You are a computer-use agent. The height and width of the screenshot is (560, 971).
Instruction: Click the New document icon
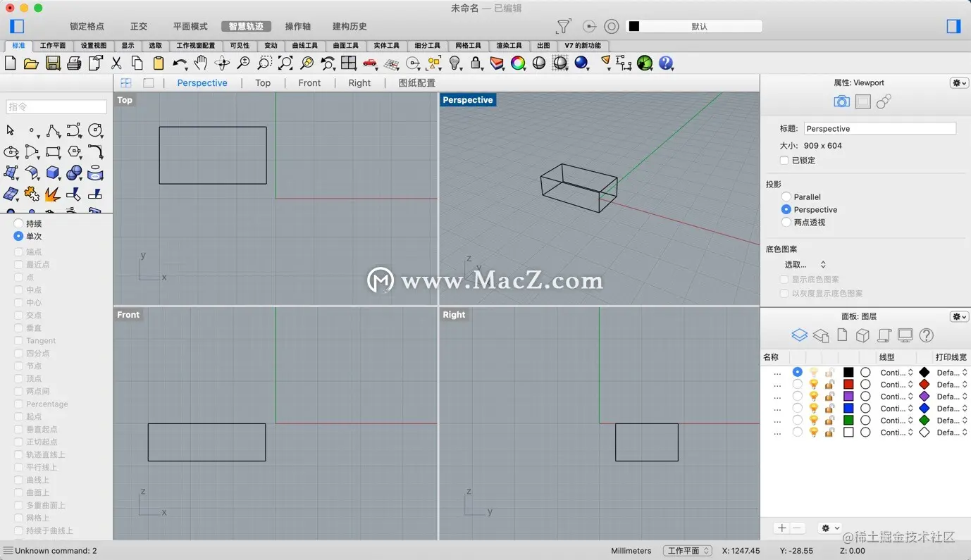pos(11,63)
